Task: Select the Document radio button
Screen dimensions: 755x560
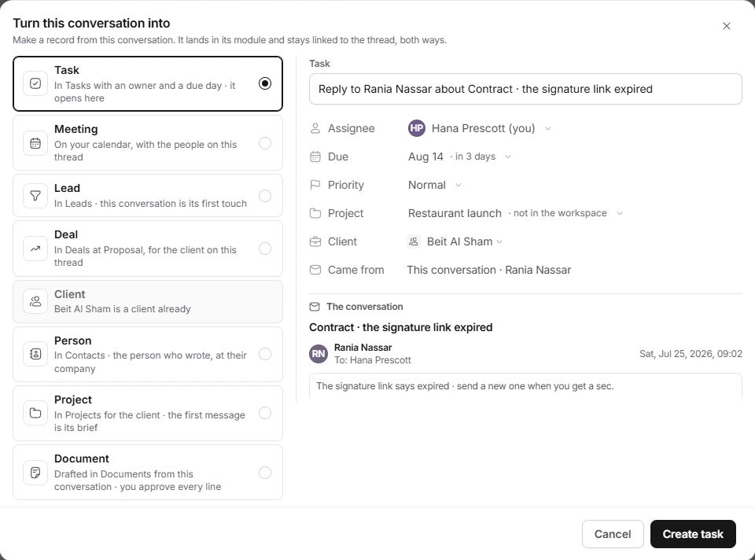Action: [265, 473]
